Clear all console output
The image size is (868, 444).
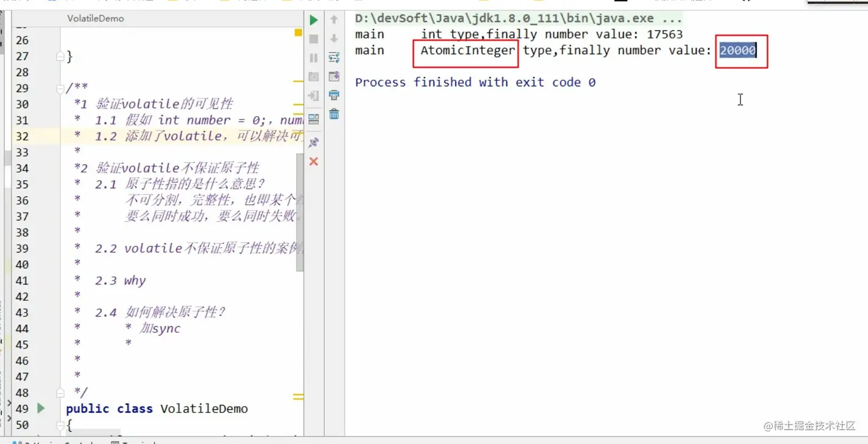tap(334, 114)
